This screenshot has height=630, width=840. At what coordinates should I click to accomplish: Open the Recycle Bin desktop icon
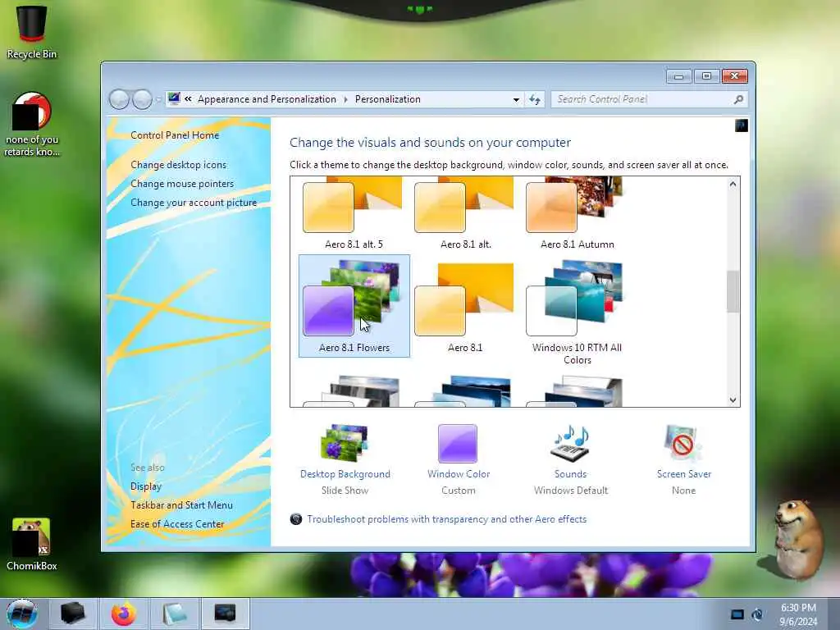[32, 32]
